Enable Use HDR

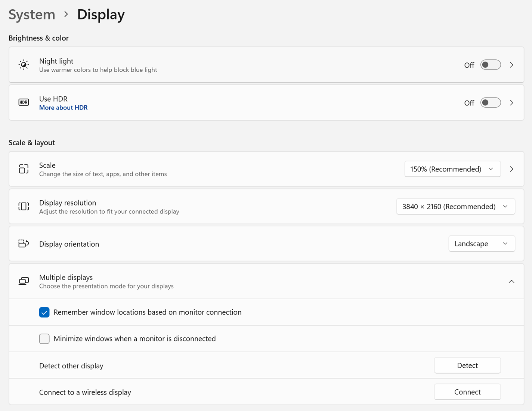click(x=490, y=102)
